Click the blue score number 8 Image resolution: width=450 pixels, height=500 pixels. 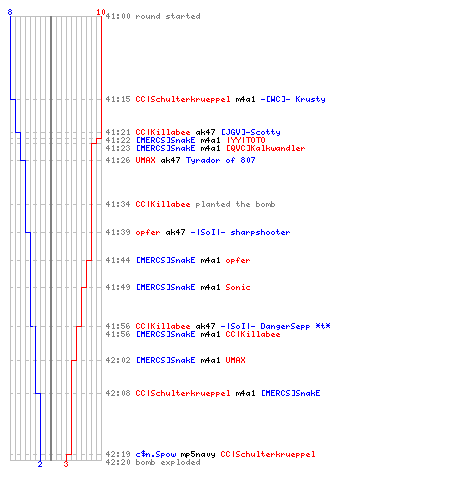10,12
